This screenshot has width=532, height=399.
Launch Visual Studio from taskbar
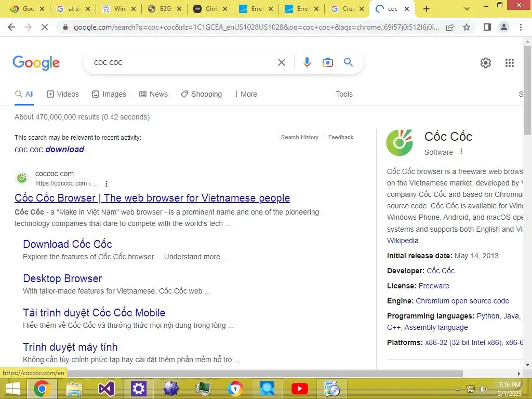click(x=106, y=389)
